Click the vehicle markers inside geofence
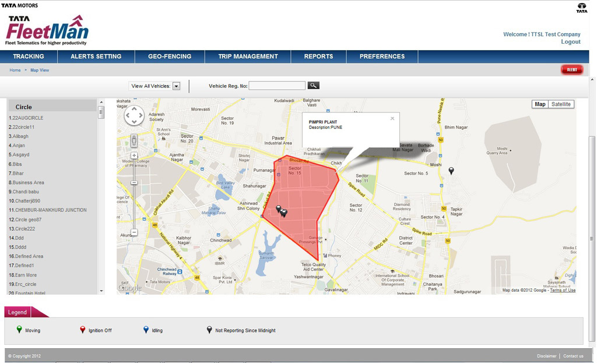The height and width of the screenshot is (364, 597). coord(282,211)
